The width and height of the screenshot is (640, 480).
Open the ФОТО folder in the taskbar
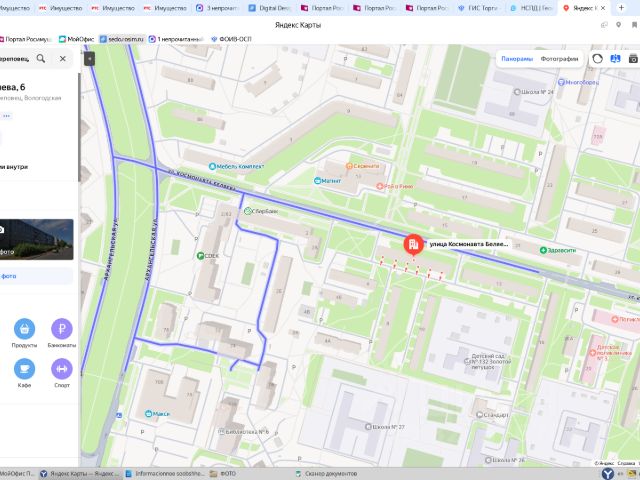[x=223, y=473]
